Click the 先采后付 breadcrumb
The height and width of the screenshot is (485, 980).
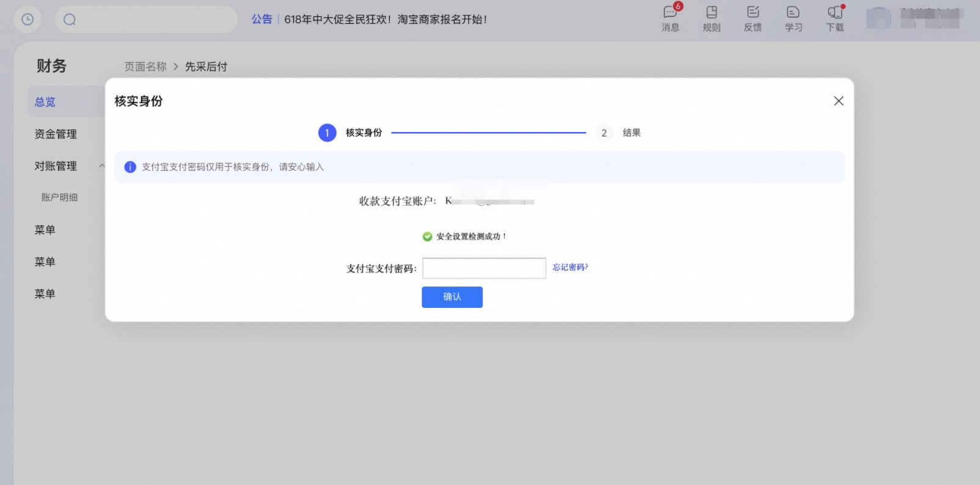click(206, 67)
